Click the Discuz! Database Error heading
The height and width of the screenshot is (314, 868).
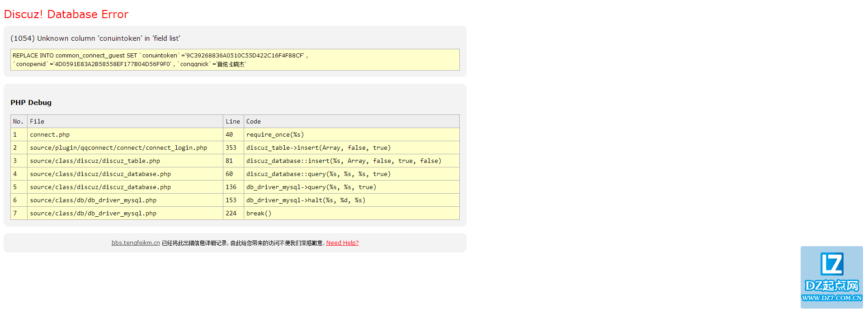tap(66, 14)
